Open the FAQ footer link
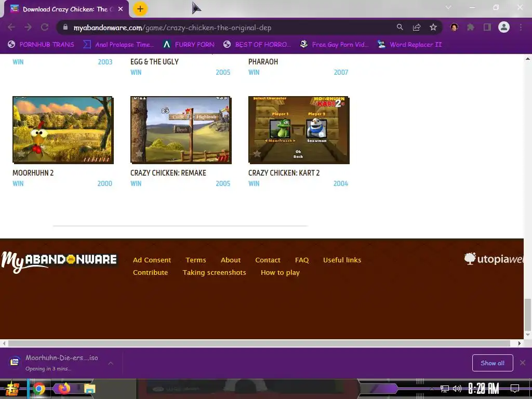Viewport: 532px width, 399px height. tap(302, 260)
